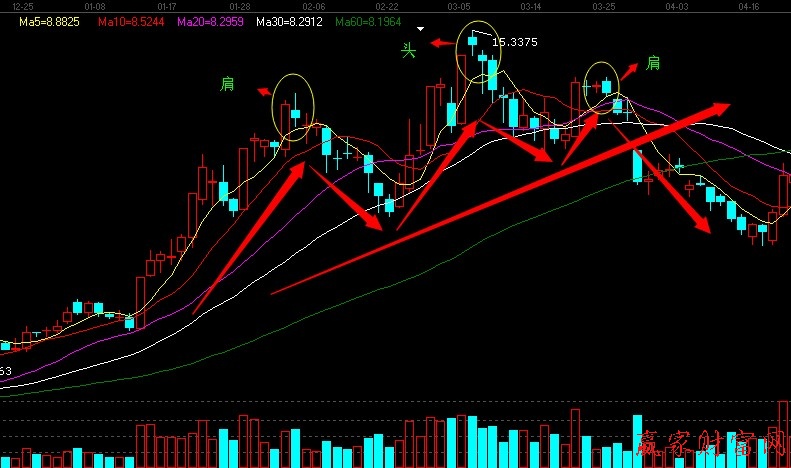Click the 15.3375 peak price label

point(515,43)
